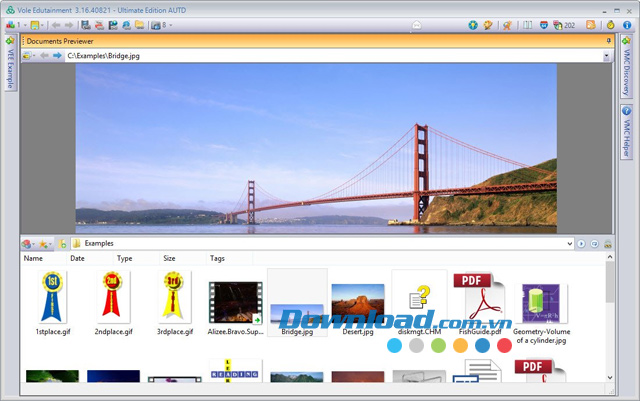Viewport: 640px width, 401px height.
Task: Sort files by Size column header
Action: 183,258
